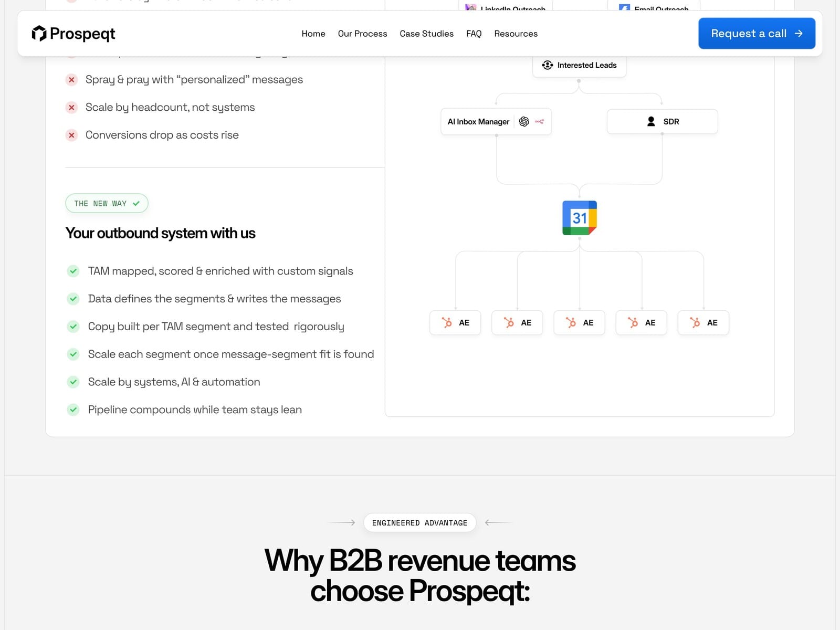Select the SDR node box
The height and width of the screenshot is (630, 840).
pos(662,121)
